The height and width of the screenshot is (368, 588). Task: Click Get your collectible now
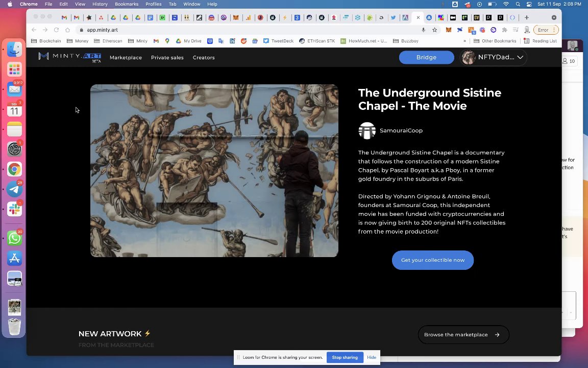pyautogui.click(x=433, y=260)
